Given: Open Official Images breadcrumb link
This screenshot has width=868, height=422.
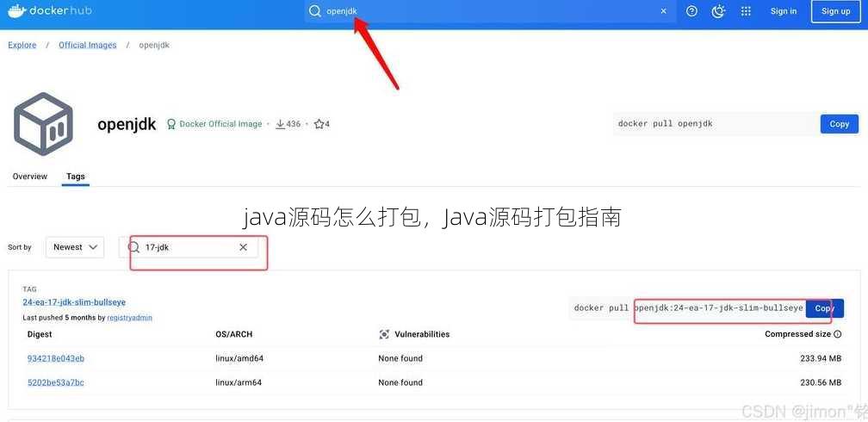Looking at the screenshot, I should pos(88,45).
